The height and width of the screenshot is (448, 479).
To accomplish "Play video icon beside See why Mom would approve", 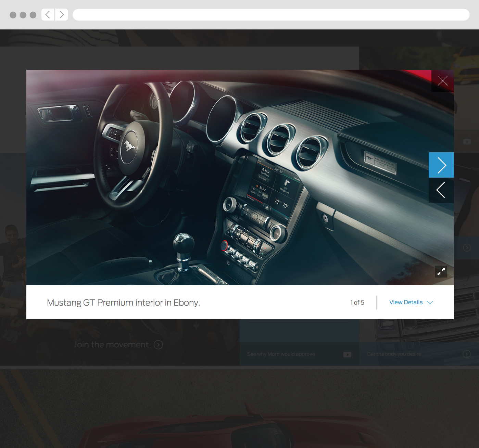I will (347, 355).
